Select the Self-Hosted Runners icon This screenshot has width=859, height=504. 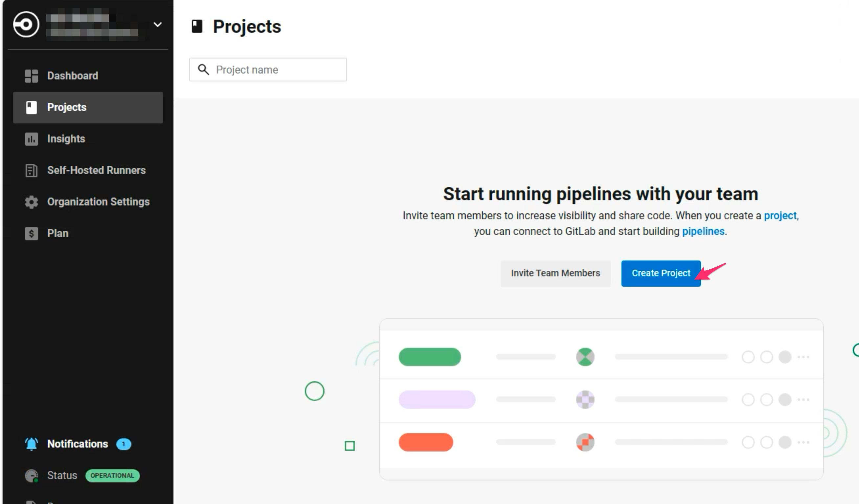tap(31, 170)
